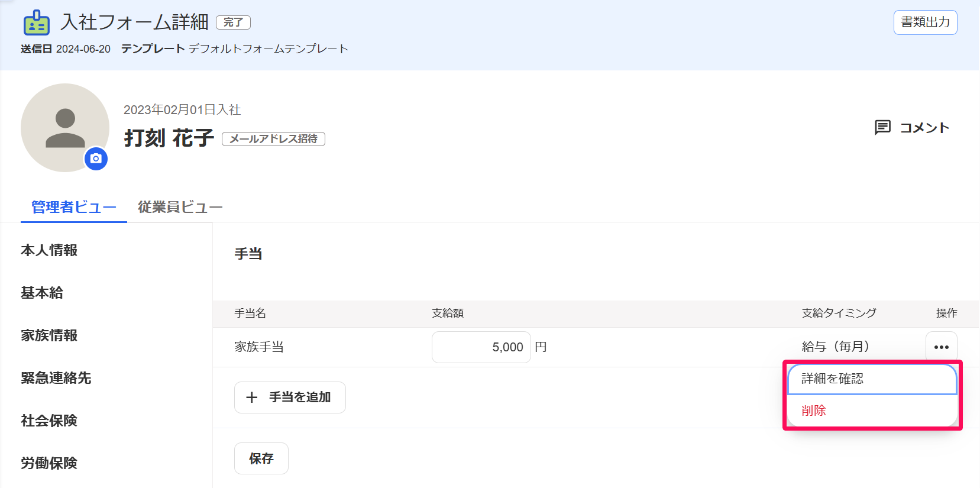Click the 2023年02月01日入社 date text
The width and height of the screenshot is (980, 488).
(x=182, y=110)
